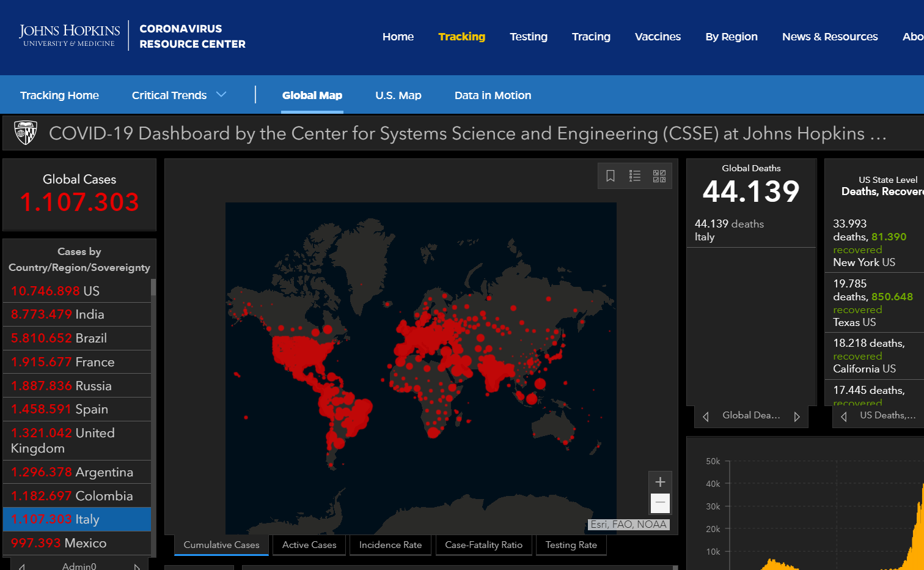The image size is (924, 570).
Task: Open the Testing page link
Action: pyautogui.click(x=529, y=37)
